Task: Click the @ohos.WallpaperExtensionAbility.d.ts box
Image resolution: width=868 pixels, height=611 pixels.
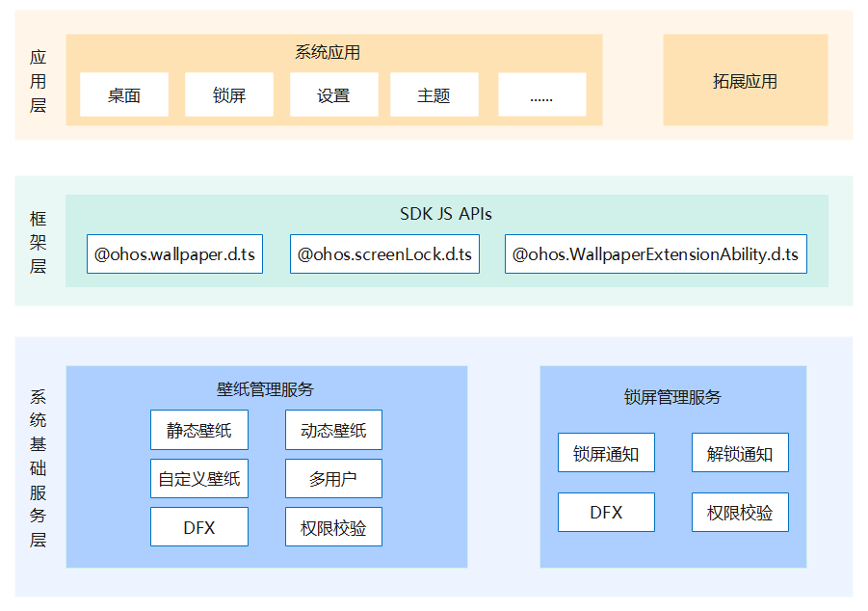Action: point(655,254)
